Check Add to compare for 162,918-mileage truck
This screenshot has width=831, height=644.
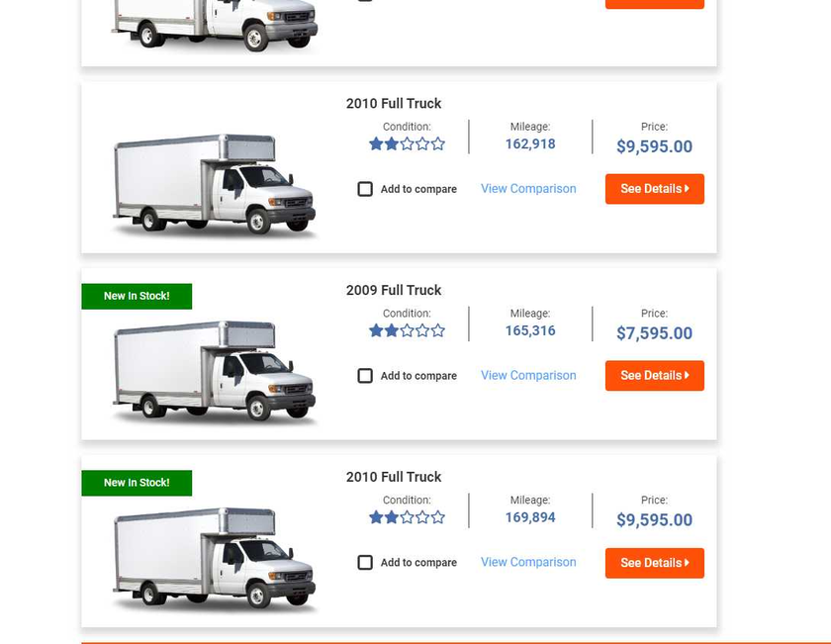(365, 189)
